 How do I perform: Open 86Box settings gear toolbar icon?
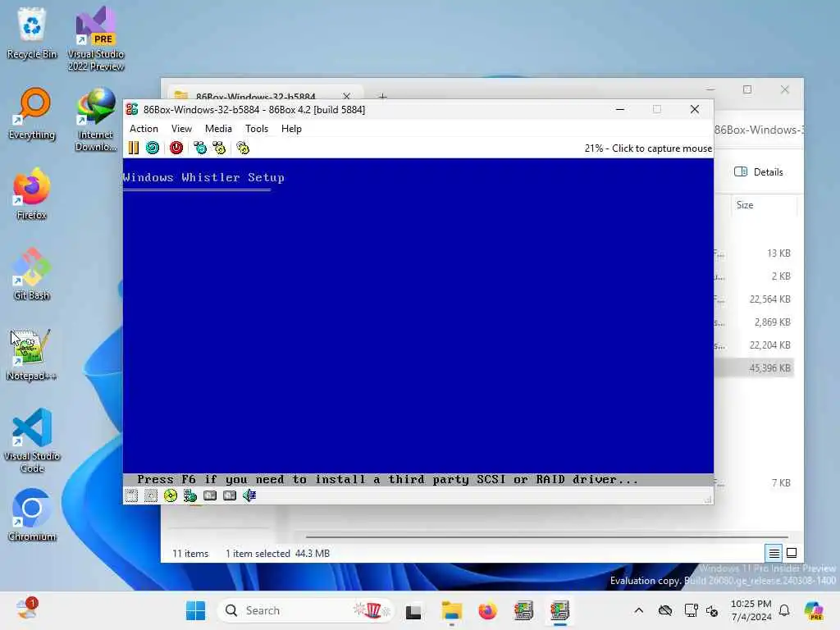pos(243,148)
